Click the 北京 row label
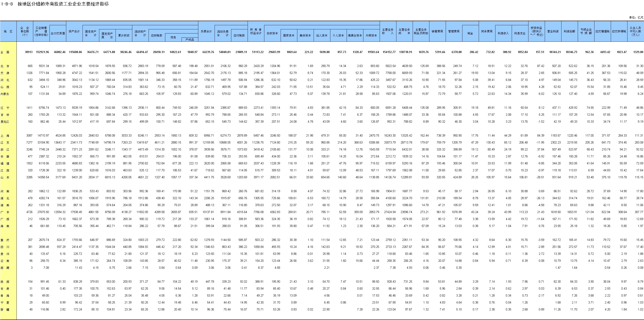This screenshot has height=320, width=644. (5, 66)
